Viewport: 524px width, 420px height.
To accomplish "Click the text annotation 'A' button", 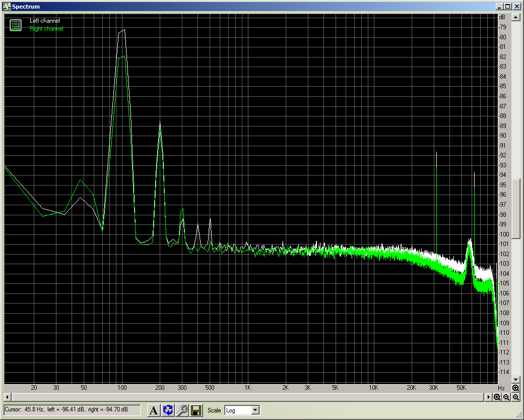I will pyautogui.click(x=153, y=410).
